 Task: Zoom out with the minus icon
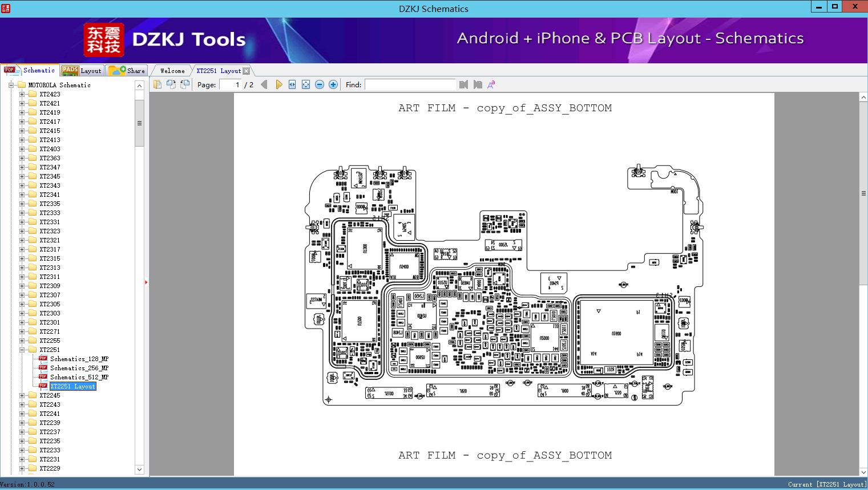(x=320, y=84)
